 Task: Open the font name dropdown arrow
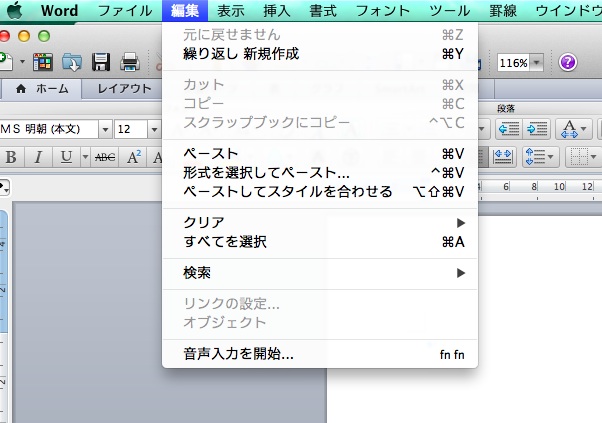pos(105,129)
